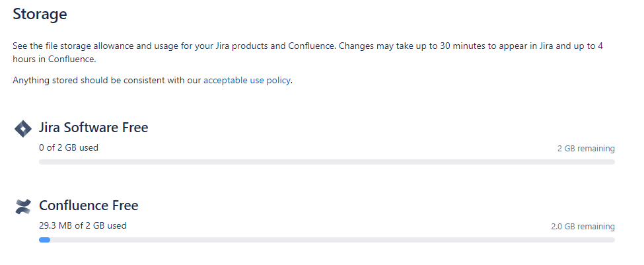Click the Confluence logo icon
The height and width of the screenshot is (265, 644).
(x=23, y=207)
